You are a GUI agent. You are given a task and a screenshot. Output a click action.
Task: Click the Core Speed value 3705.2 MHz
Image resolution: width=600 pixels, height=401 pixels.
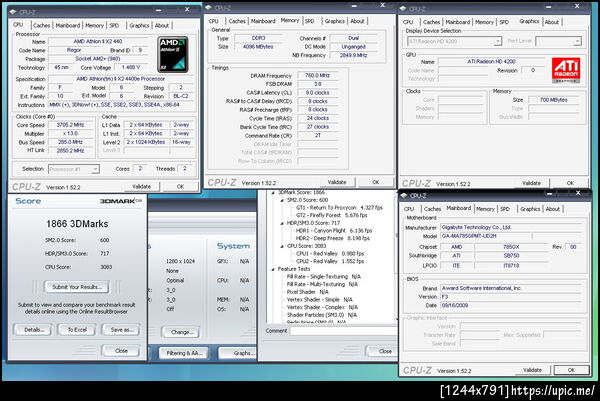70,125
